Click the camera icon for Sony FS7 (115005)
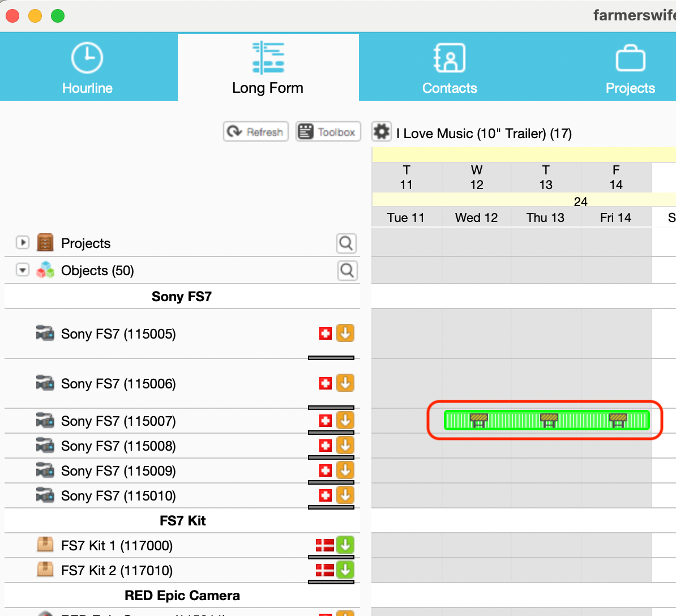 (45, 333)
